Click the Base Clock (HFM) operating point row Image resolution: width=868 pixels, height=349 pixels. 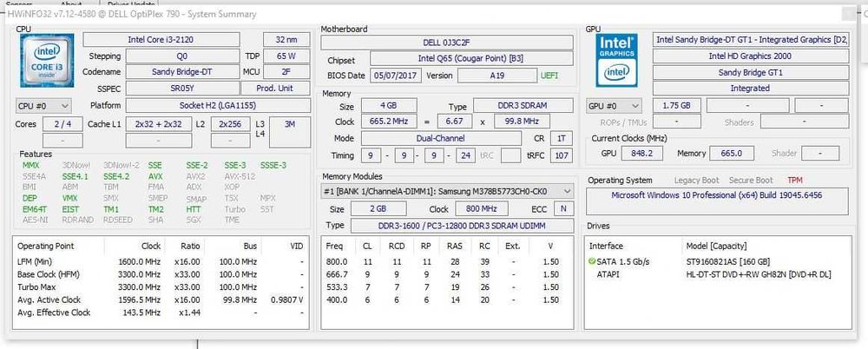pyautogui.click(x=161, y=274)
